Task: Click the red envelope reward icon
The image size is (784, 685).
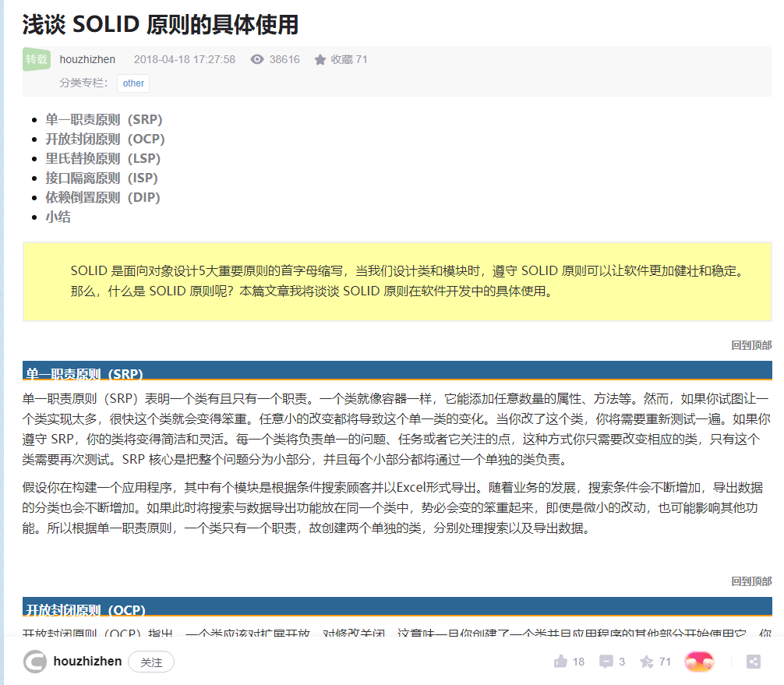Action: coord(699,662)
